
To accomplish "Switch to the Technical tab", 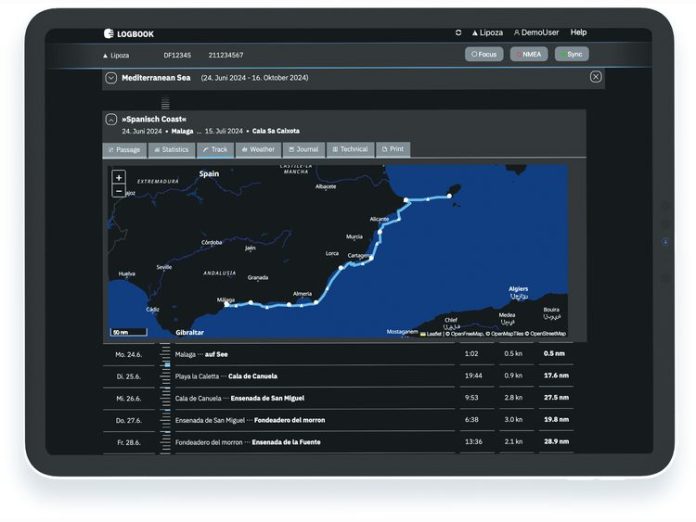I will tap(351, 150).
